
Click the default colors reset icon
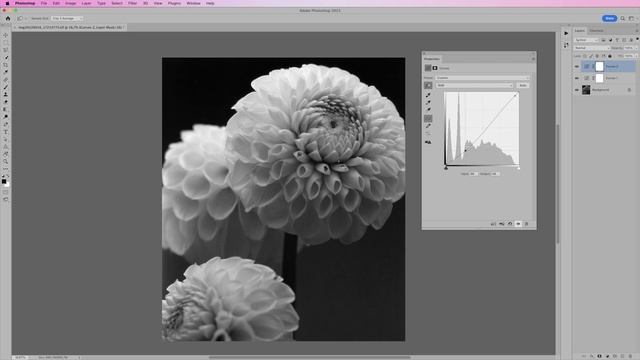pos(3,176)
